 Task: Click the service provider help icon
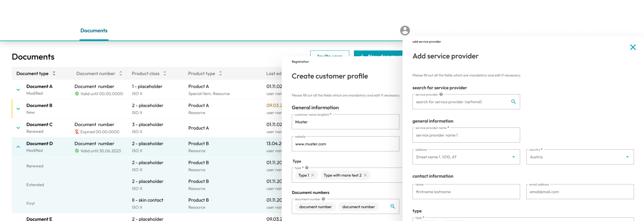441,94
